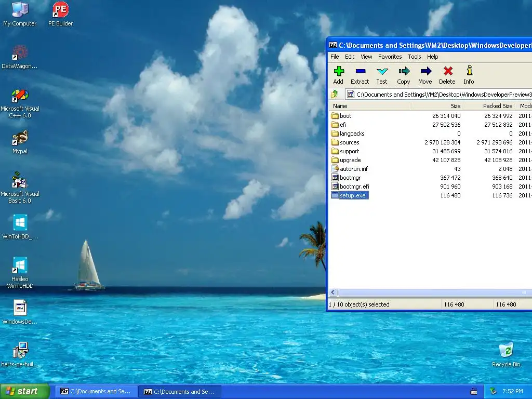
Task: Select the Hasleo WinToHDD shortcut
Action: pos(20,273)
